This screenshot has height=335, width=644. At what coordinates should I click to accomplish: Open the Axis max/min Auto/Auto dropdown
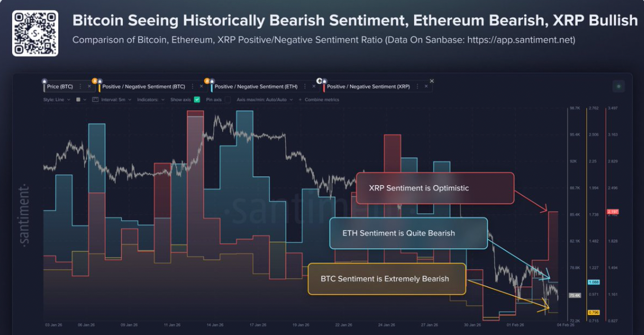265,99
